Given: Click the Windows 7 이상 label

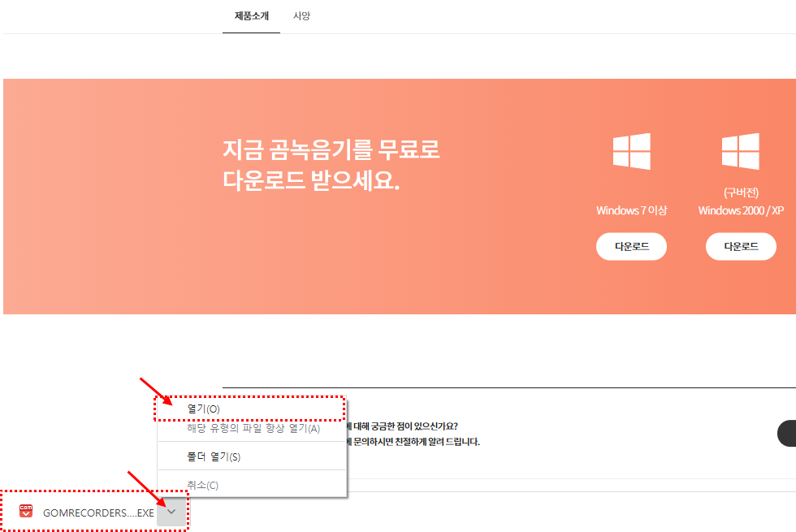Looking at the screenshot, I should (x=632, y=210).
